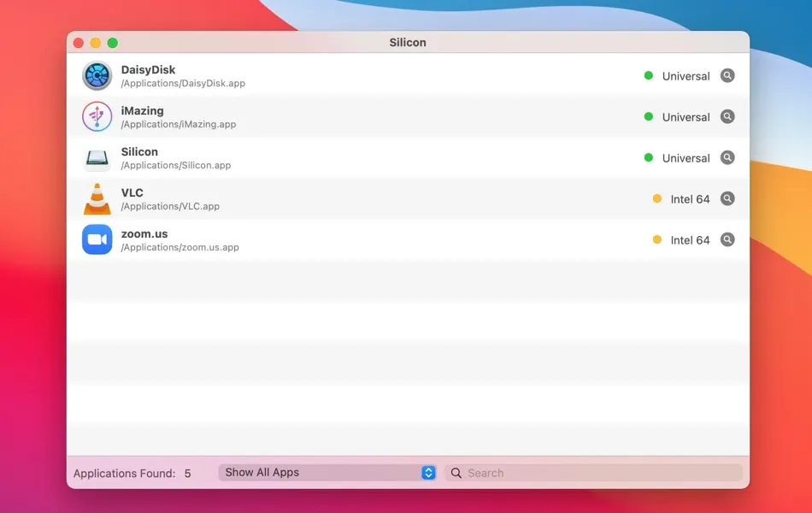The image size is (812, 513).
Task: Click the iMazing app icon
Action: pyautogui.click(x=97, y=116)
